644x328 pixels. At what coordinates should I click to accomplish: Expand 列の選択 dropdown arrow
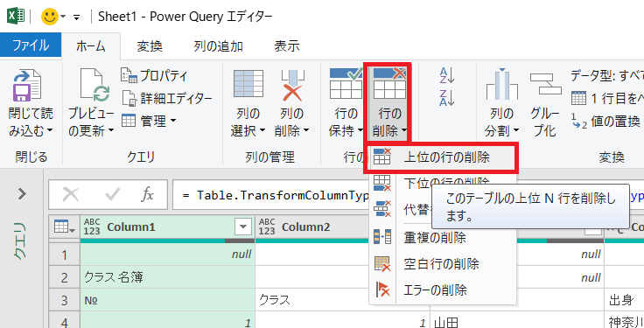click(x=262, y=131)
